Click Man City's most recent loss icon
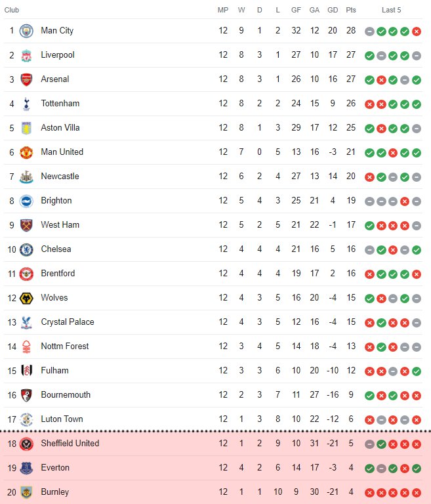This screenshot has height=504, width=431. pos(417,31)
